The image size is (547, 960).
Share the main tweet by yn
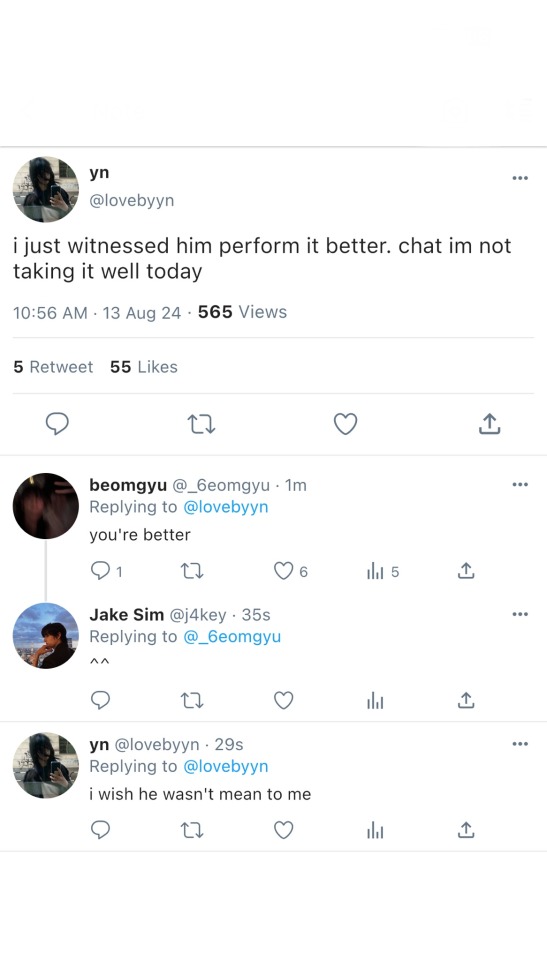click(x=489, y=424)
